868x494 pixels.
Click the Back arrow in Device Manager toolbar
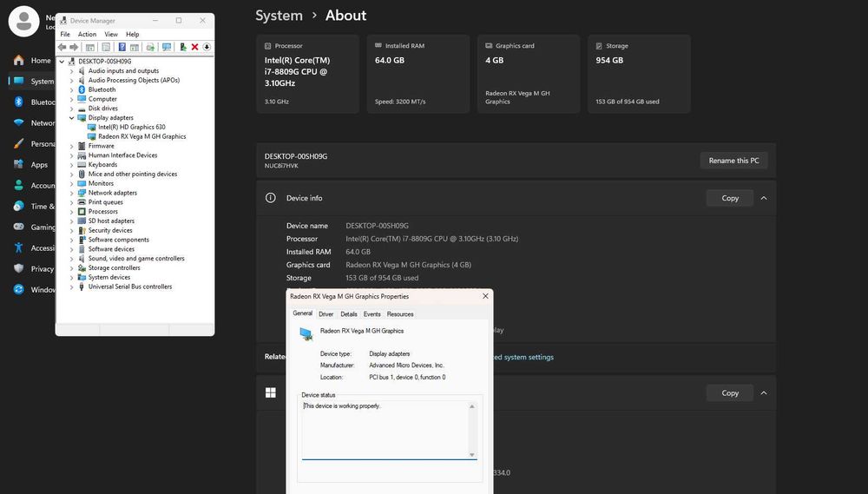tap(62, 47)
